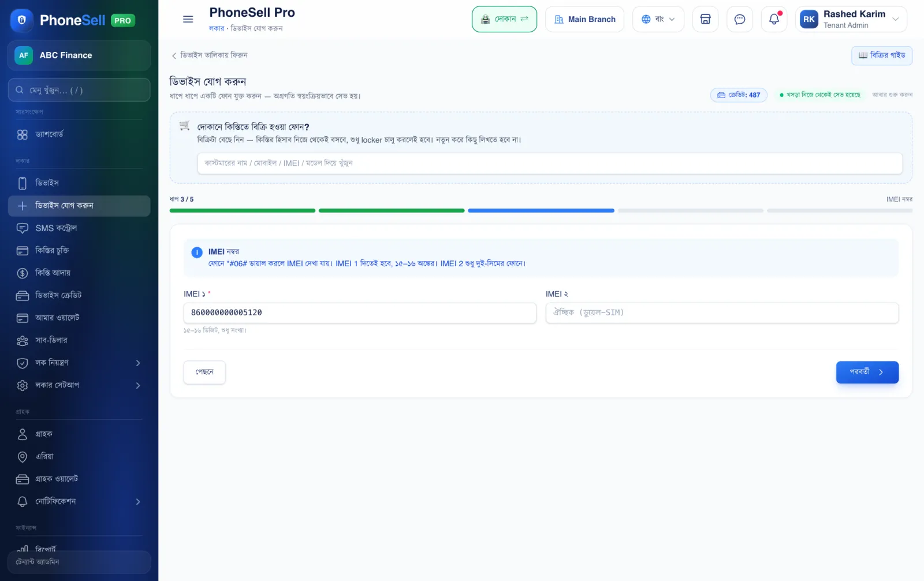This screenshot has height=581, width=924.
Task: Select ডিভাইস যোগ করুন menu item
Action: point(79,206)
